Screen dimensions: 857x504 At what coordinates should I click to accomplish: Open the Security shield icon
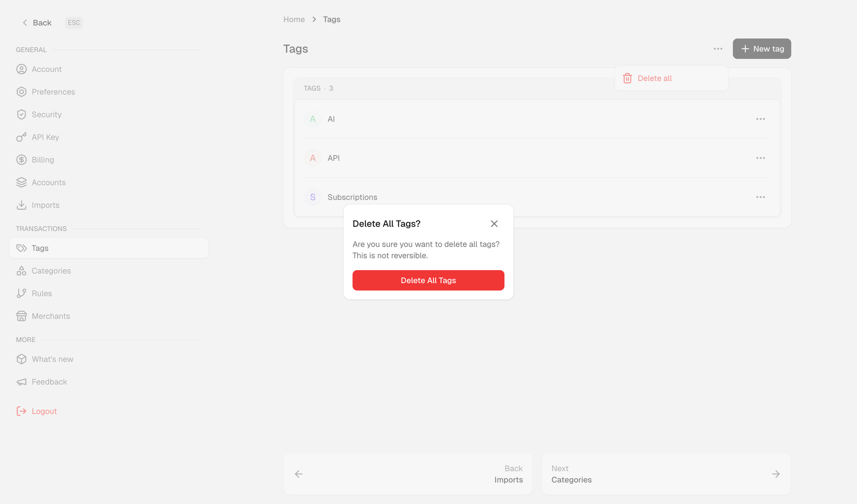(x=21, y=115)
